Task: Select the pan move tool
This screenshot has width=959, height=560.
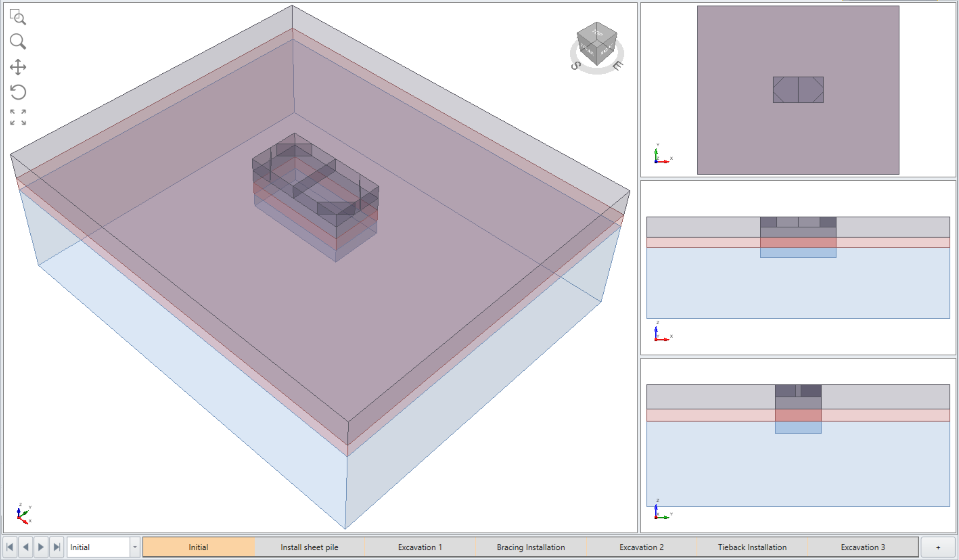Action: coord(18,67)
